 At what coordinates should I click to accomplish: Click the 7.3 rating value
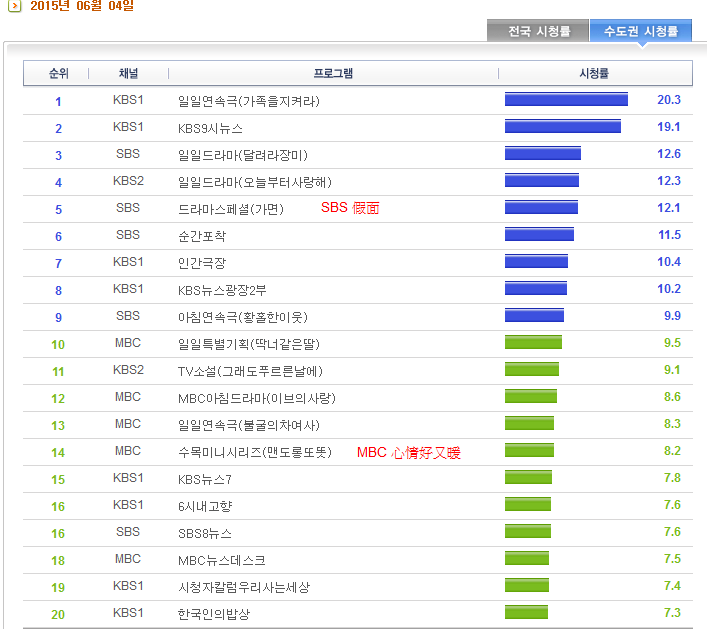point(672,613)
